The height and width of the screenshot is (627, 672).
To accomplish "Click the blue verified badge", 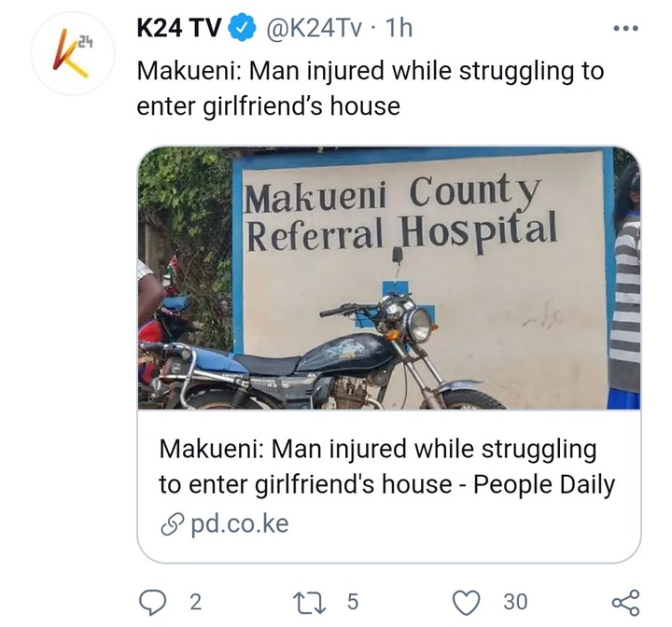I will point(242,28).
